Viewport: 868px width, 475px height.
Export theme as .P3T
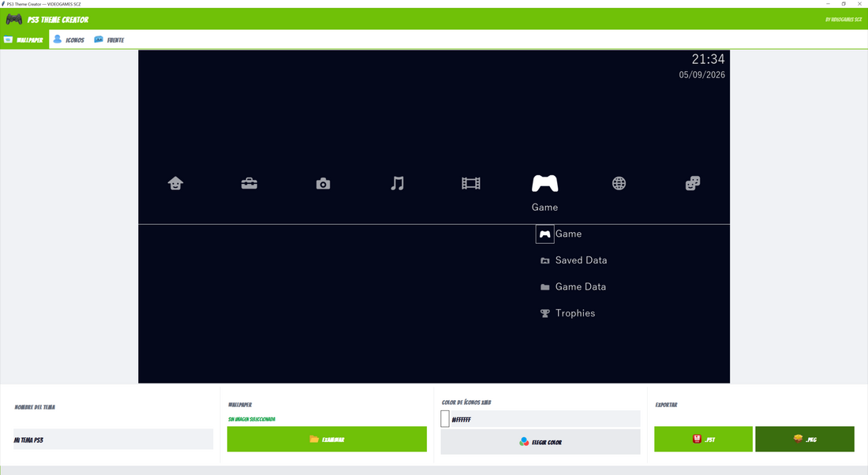(x=703, y=439)
